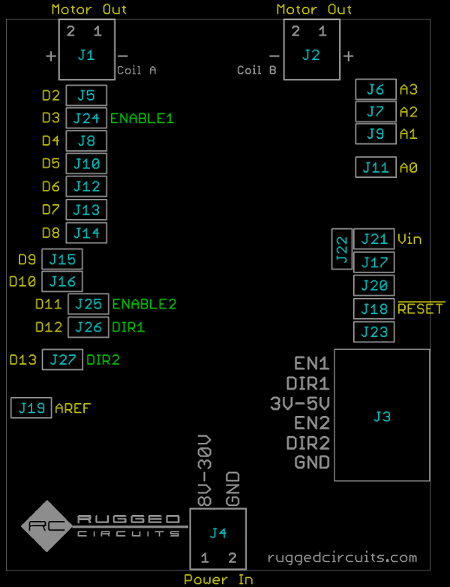Click the J21 jumper box
The image size is (450, 587).
374,239
